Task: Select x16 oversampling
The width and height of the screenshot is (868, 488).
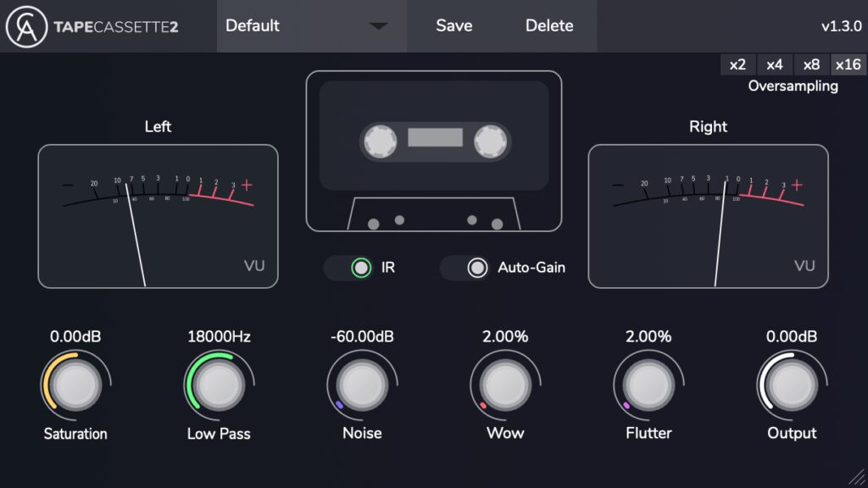Action: tap(848, 64)
